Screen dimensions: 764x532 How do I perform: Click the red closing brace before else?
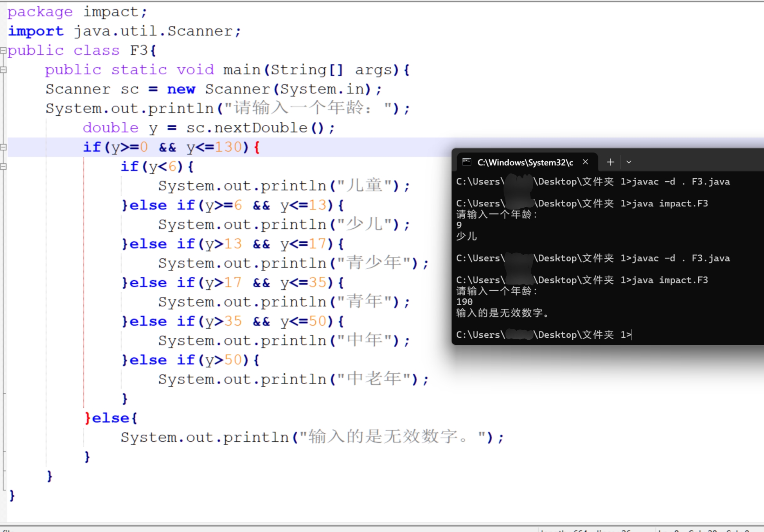(x=87, y=418)
